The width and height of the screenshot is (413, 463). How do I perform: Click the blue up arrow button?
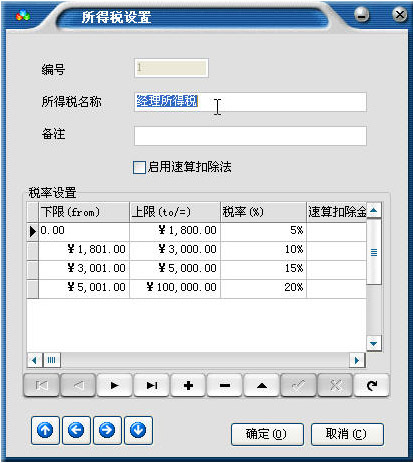click(x=45, y=430)
